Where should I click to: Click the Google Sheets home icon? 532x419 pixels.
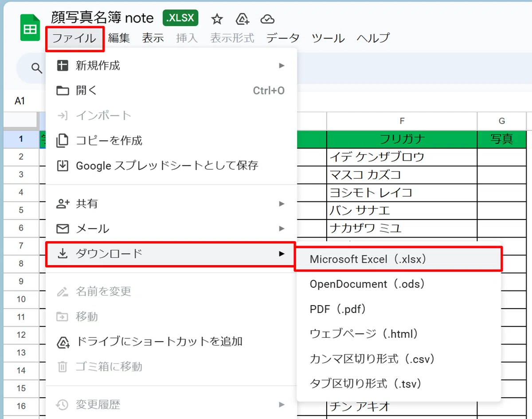30,28
